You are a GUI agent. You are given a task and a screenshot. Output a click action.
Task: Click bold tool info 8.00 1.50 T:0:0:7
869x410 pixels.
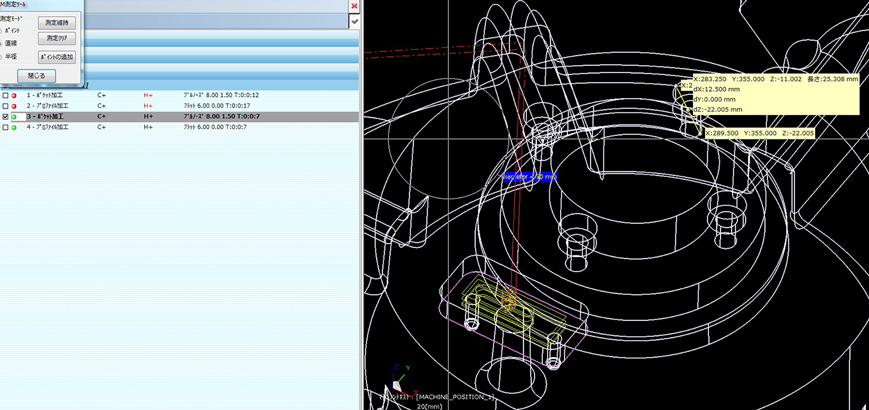tap(222, 117)
